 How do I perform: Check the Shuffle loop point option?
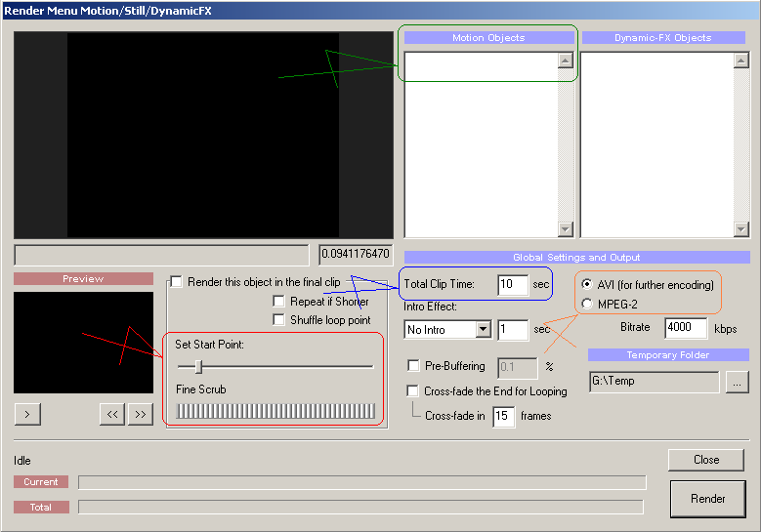click(x=279, y=320)
